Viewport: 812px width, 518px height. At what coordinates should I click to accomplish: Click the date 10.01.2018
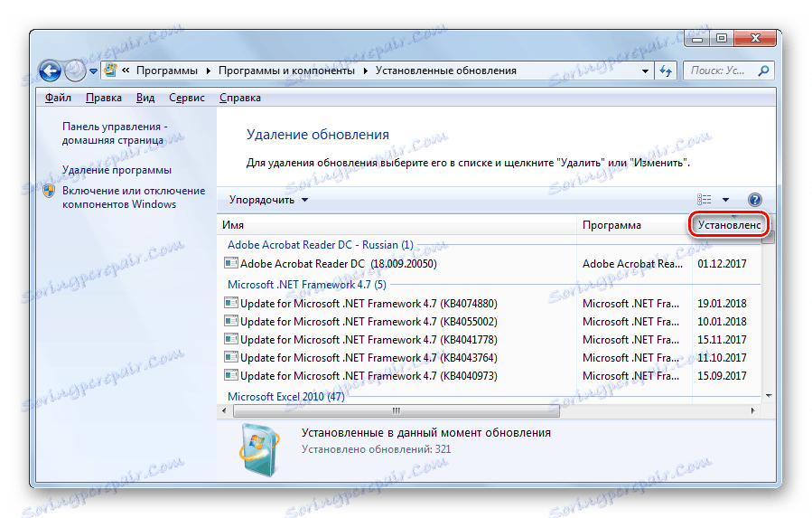(722, 322)
